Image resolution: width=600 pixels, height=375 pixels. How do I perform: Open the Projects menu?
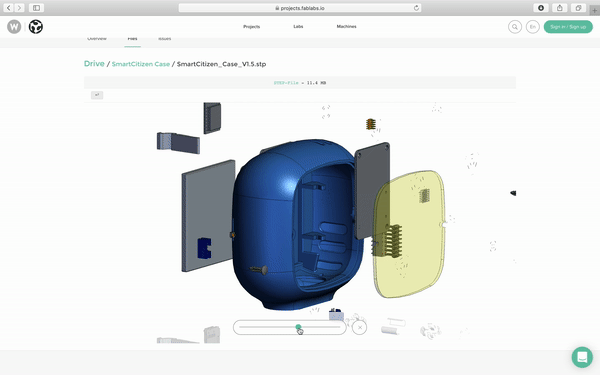coord(251,27)
